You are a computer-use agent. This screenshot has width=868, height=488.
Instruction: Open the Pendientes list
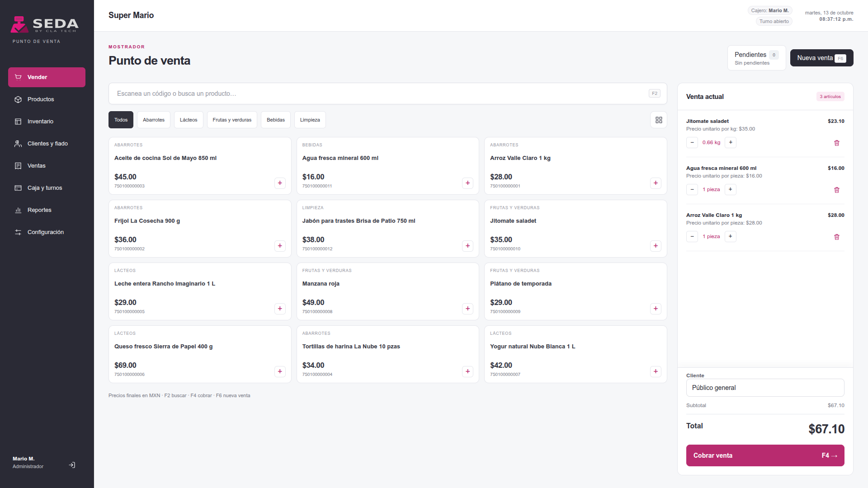(756, 58)
